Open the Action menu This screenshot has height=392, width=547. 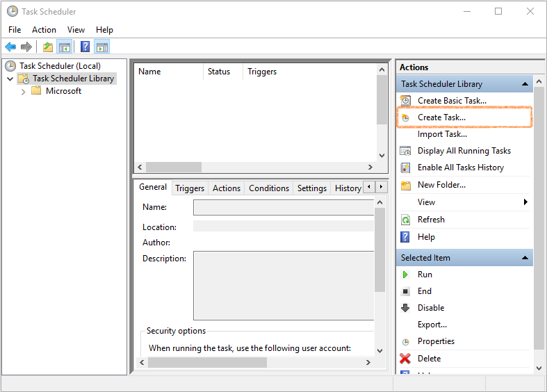pyautogui.click(x=44, y=30)
